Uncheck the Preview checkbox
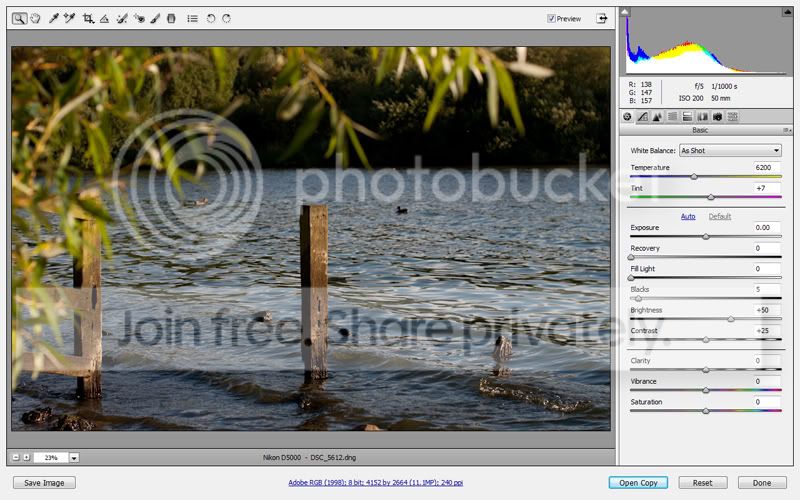The image size is (800, 500). pyautogui.click(x=552, y=18)
